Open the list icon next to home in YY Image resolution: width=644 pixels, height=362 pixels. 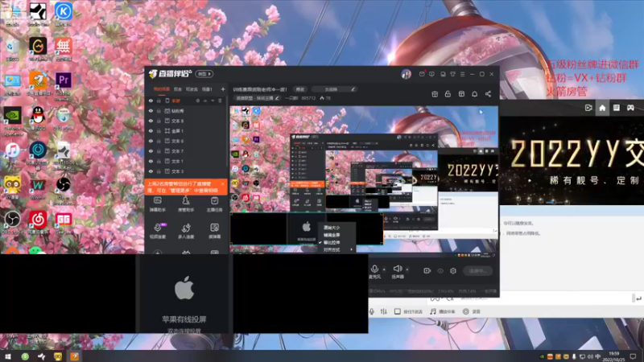coord(616,108)
